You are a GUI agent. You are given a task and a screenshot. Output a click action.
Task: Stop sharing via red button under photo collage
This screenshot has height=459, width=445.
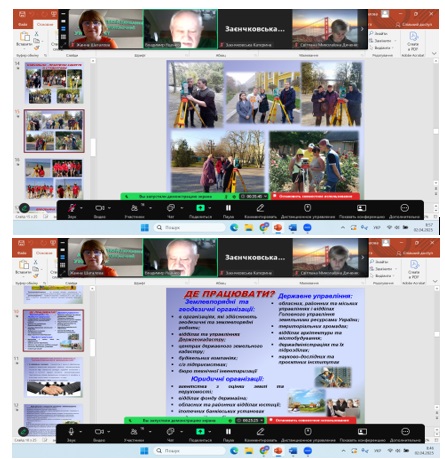click(315, 196)
